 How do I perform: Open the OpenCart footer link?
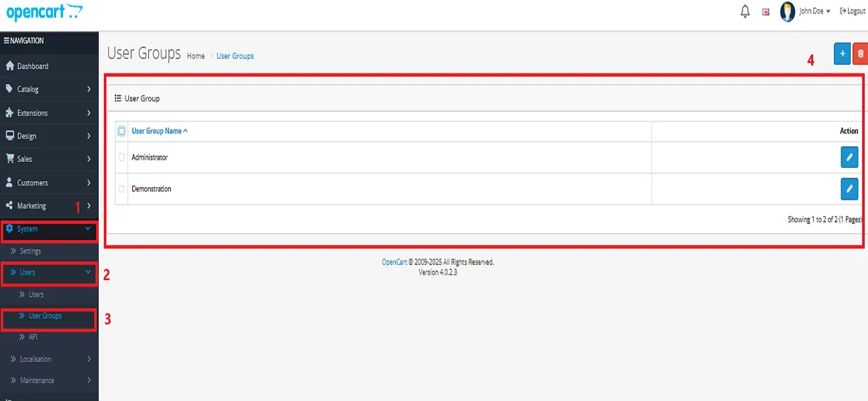394,262
